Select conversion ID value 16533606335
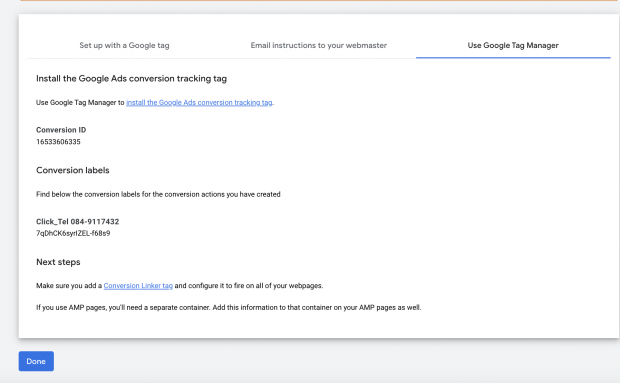This screenshot has height=383, width=620. (x=58, y=142)
